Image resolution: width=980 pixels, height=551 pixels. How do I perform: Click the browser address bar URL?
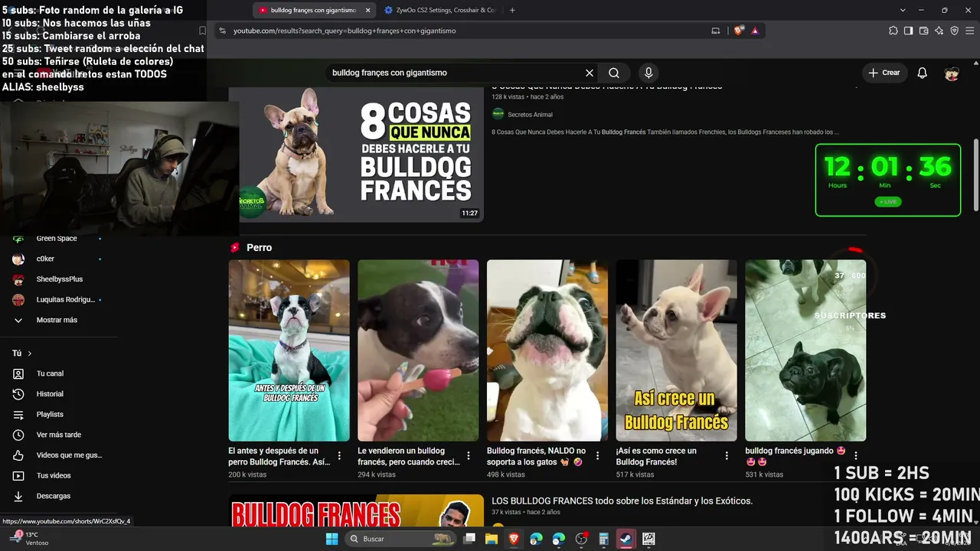(345, 31)
